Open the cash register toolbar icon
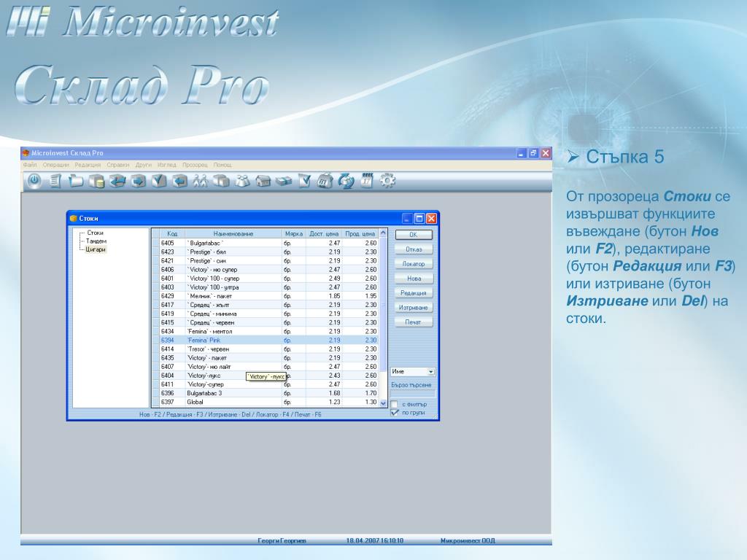This screenshot has height=560, width=747. point(325,181)
